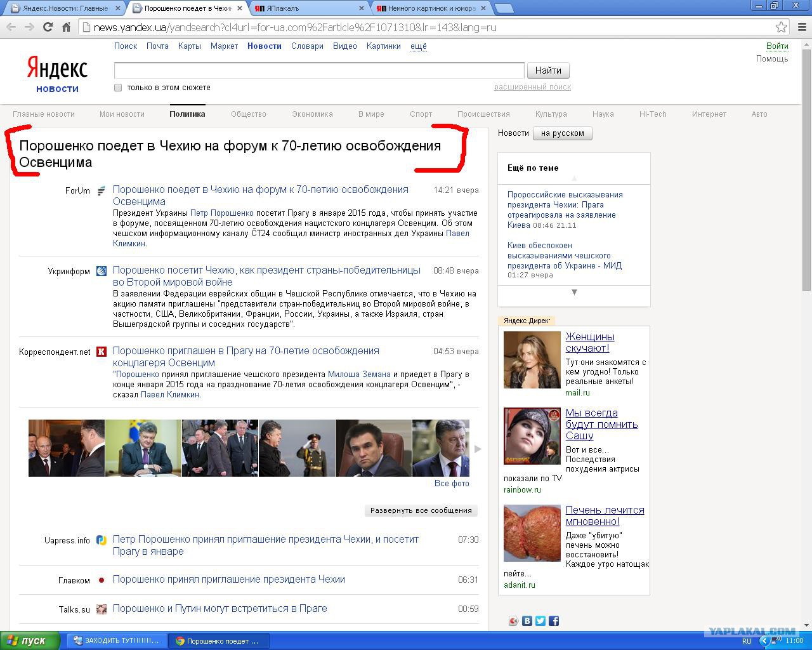Click the Войти login link
812x650 pixels.
[x=777, y=46]
